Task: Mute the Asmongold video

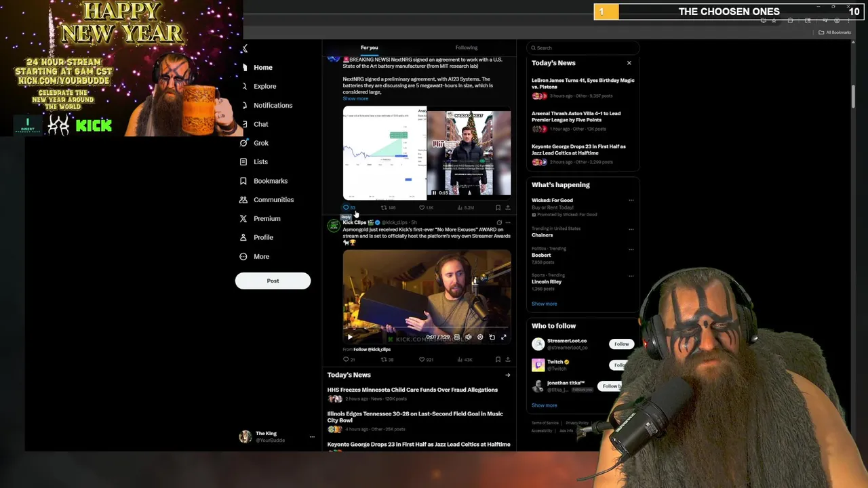Action: point(468,337)
